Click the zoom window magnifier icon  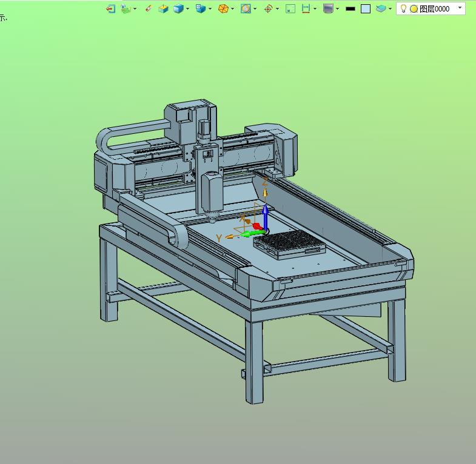click(x=246, y=9)
